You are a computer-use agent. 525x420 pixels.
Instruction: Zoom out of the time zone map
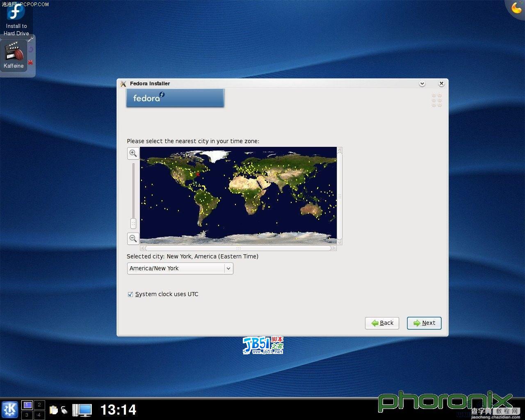pos(133,238)
